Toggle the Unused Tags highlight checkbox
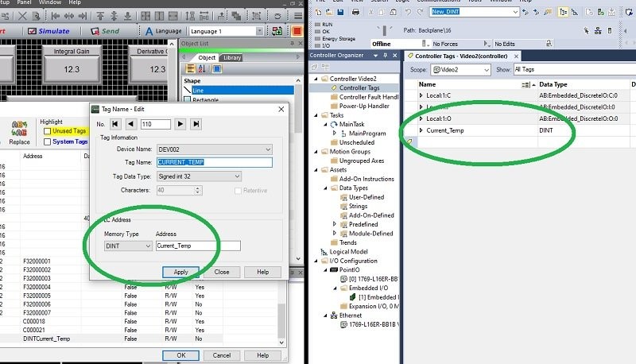Screen dimensions: 636x364 click(x=48, y=131)
